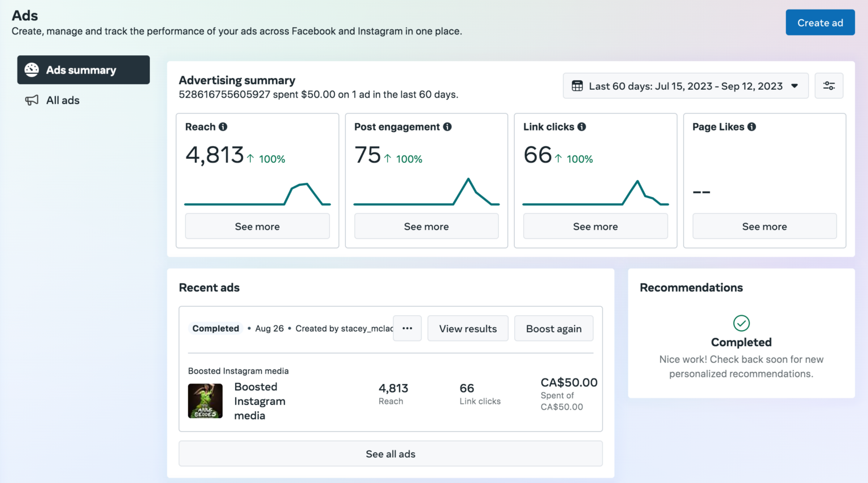This screenshot has height=483, width=868.
Task: Open the Reach info tooltip icon
Action: [225, 127]
